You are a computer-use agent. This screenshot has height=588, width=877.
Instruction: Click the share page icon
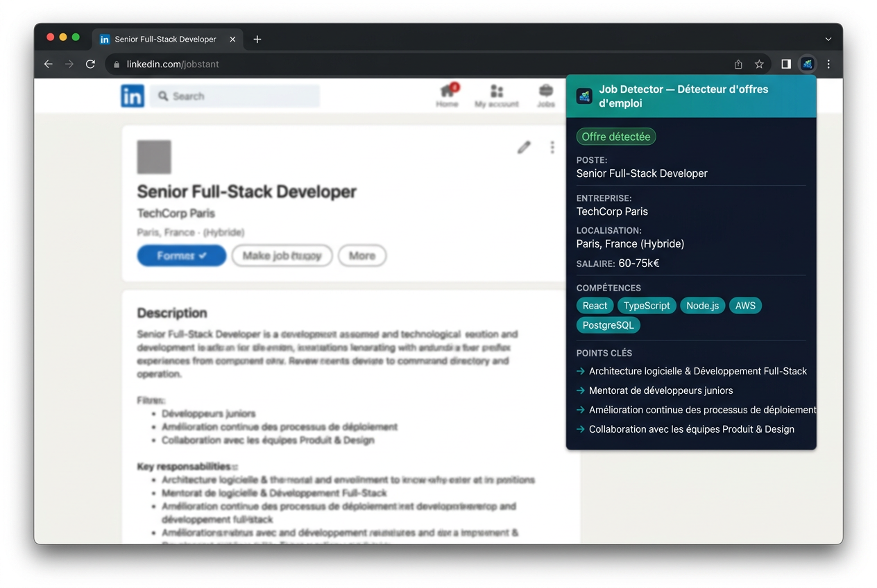(x=738, y=64)
